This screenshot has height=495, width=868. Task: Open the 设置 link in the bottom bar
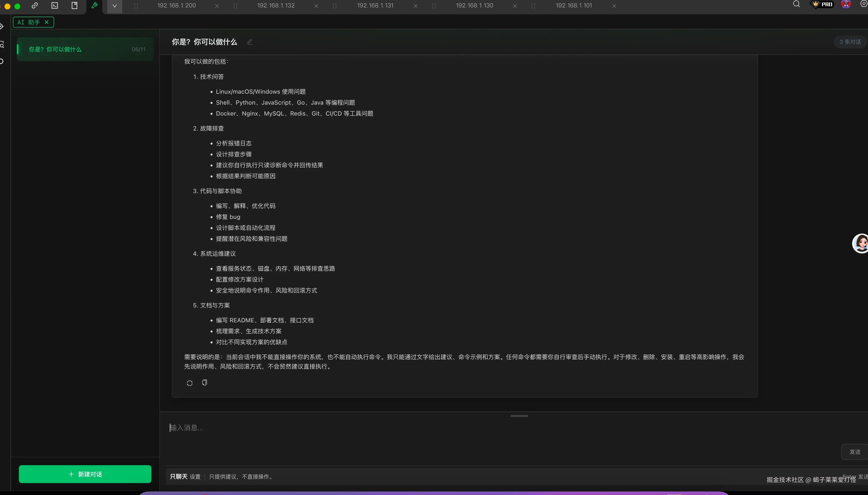click(x=195, y=477)
